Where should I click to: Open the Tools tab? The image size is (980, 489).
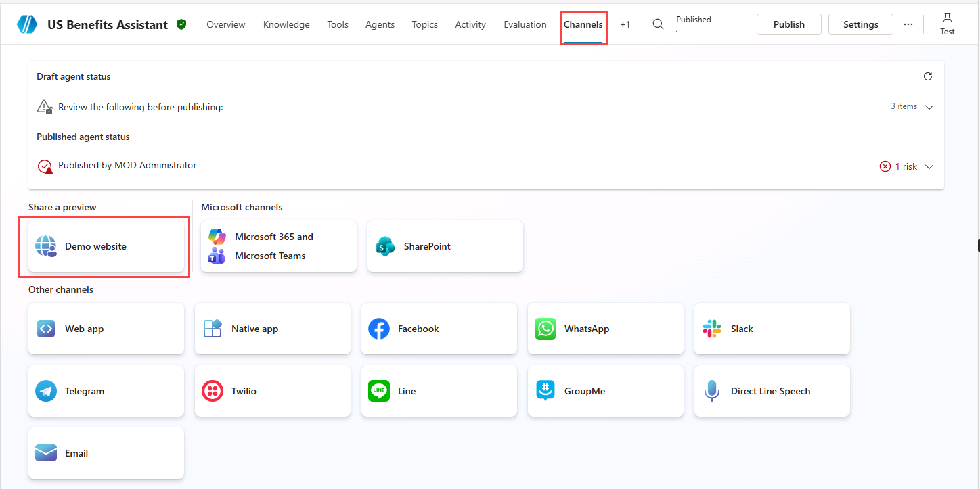coord(338,24)
